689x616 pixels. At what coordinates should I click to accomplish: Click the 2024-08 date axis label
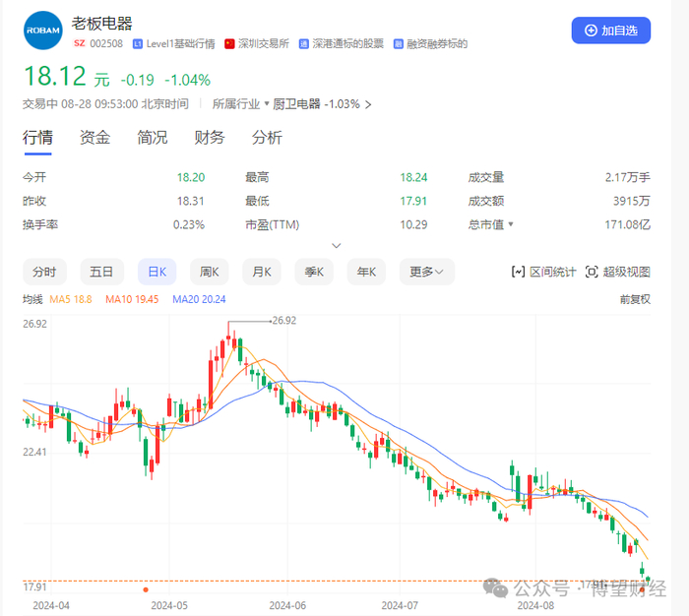[x=535, y=605]
